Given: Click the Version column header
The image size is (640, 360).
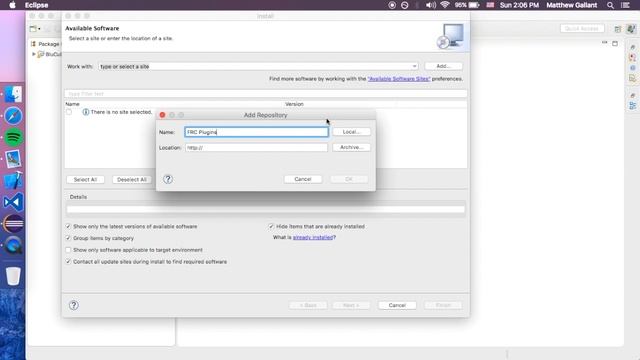Looking at the screenshot, I should click(x=294, y=104).
